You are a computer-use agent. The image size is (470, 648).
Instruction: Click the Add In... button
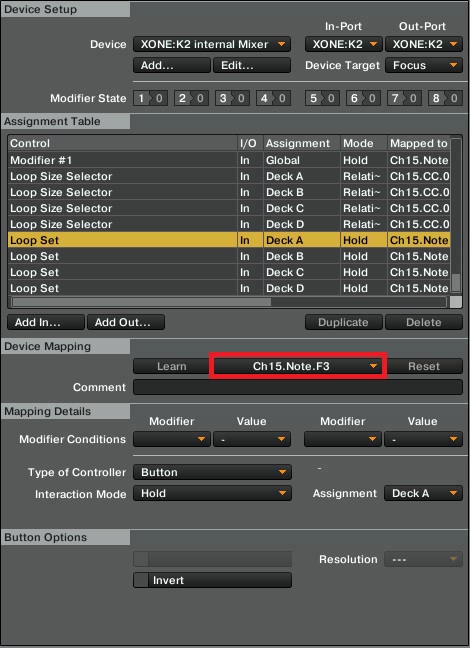point(46,322)
